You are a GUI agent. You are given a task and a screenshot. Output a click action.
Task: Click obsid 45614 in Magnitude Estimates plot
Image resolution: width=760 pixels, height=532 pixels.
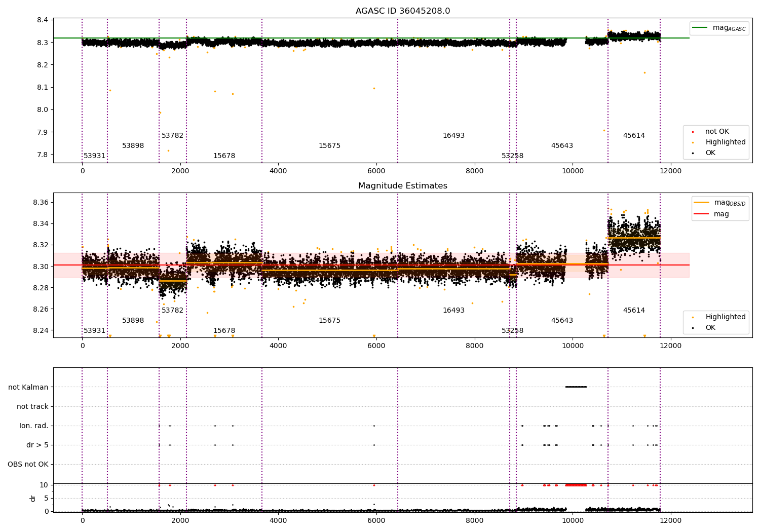[x=634, y=311]
